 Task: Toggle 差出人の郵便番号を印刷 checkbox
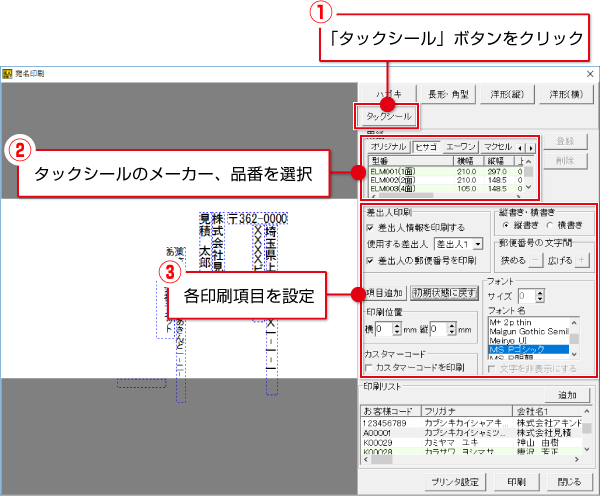[x=370, y=261]
